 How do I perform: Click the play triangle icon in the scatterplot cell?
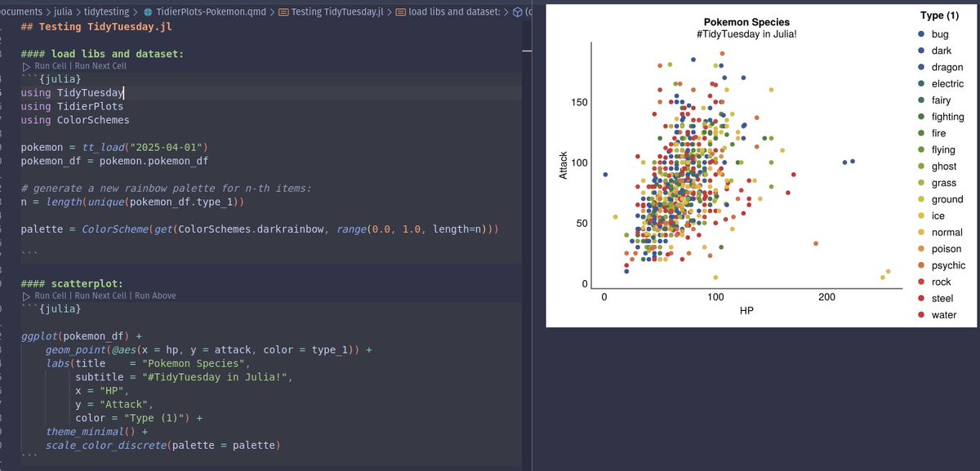(x=27, y=295)
